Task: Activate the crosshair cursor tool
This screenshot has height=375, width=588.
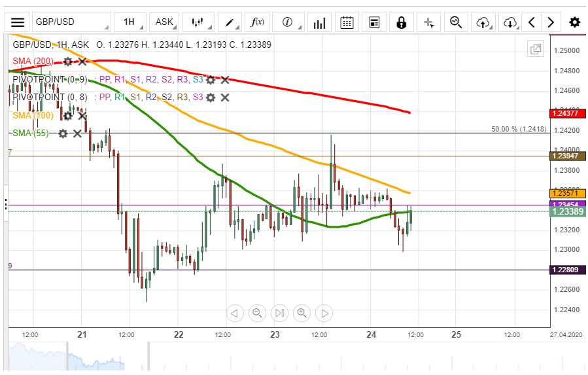Action: (429, 22)
